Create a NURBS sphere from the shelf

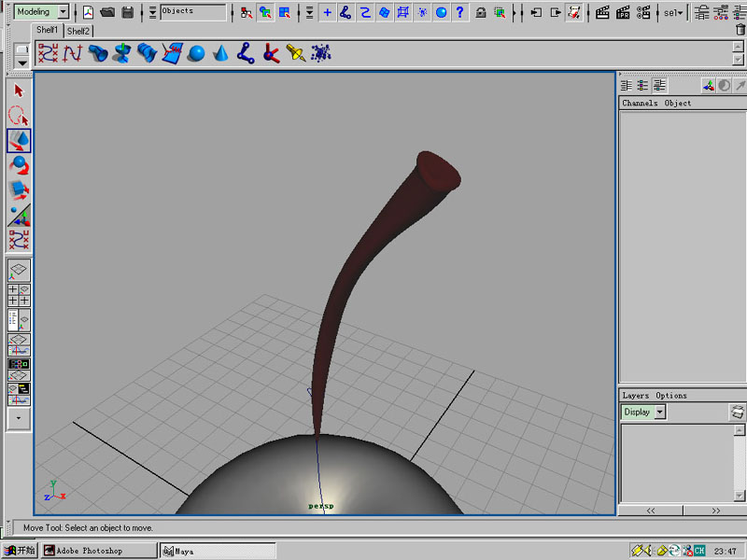(196, 53)
